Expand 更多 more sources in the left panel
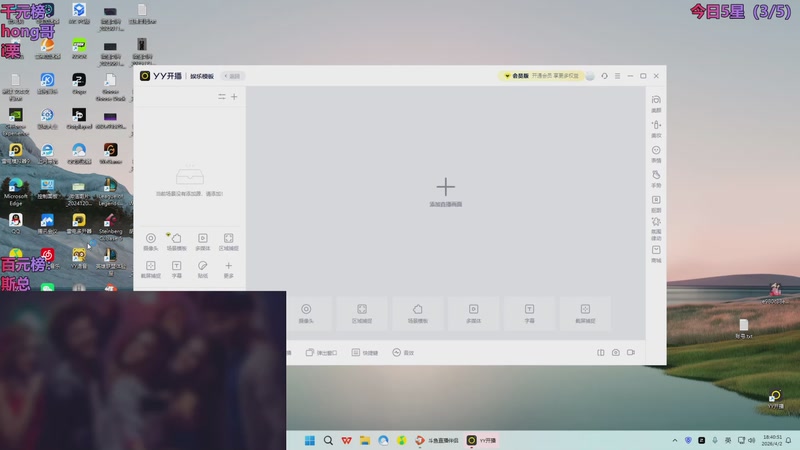 pos(229,269)
